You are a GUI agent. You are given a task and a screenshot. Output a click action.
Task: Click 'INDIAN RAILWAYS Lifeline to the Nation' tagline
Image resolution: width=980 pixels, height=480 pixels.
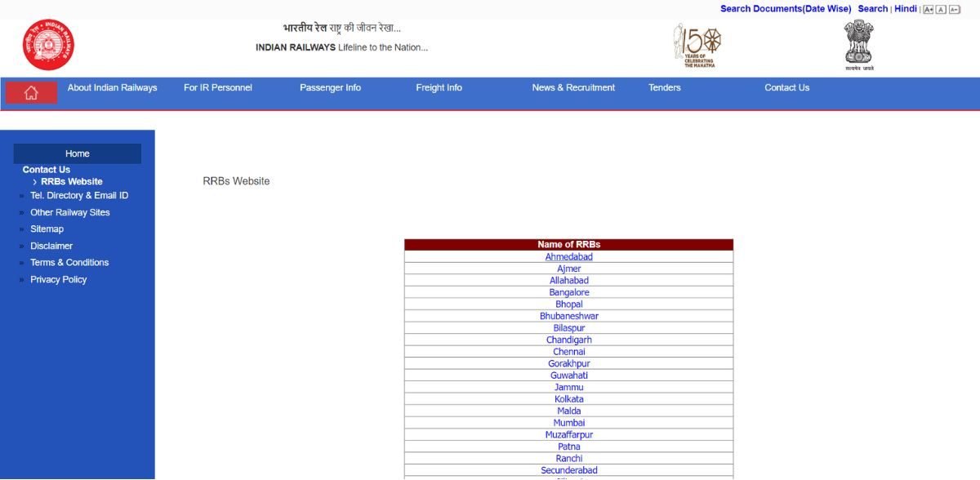point(341,47)
